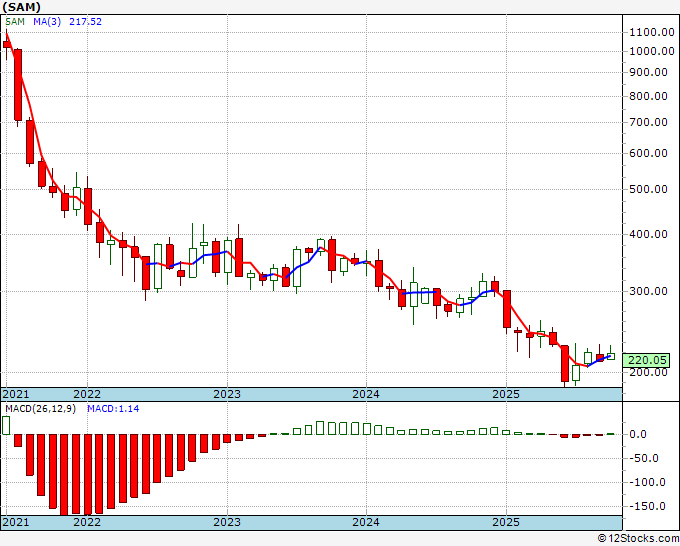Click the first green MACD histogram bar of 2021
The width and height of the screenshot is (680, 546).
tap(6, 425)
